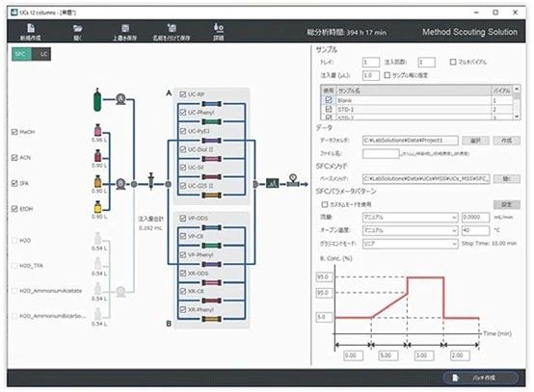
Task: Click the MeOH pink solvent bottle
Action: tap(97, 131)
